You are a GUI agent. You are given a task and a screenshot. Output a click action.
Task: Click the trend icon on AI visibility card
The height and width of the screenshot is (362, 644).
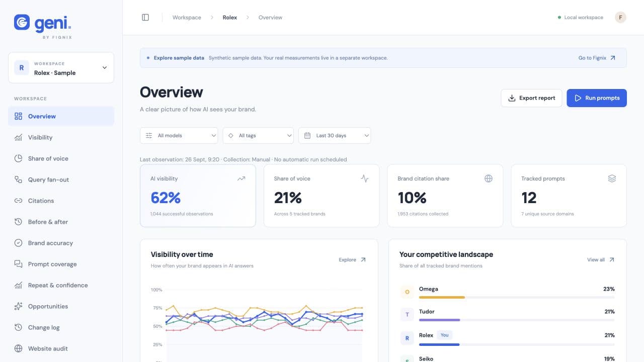coord(241,178)
